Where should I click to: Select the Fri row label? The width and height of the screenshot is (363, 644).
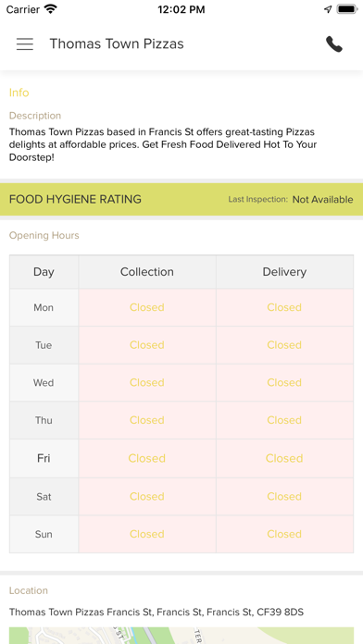(x=44, y=458)
